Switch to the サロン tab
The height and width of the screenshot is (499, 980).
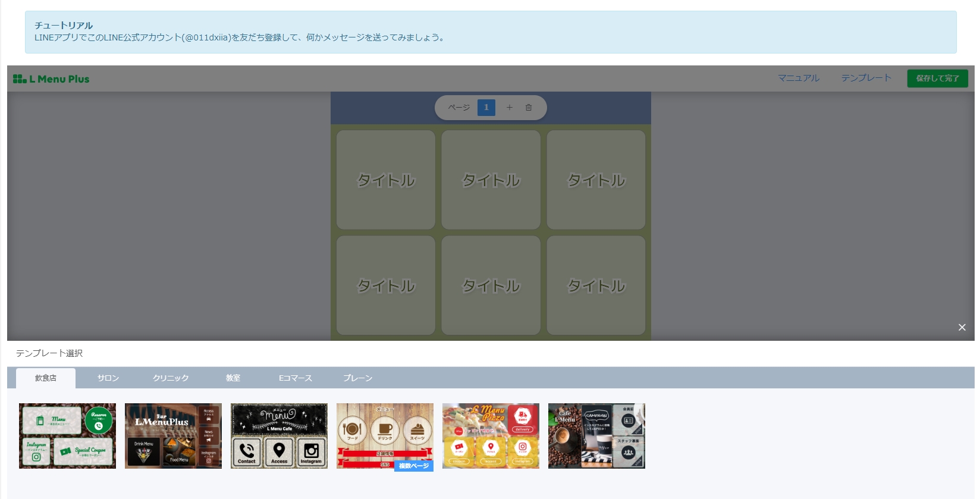[x=108, y=378]
